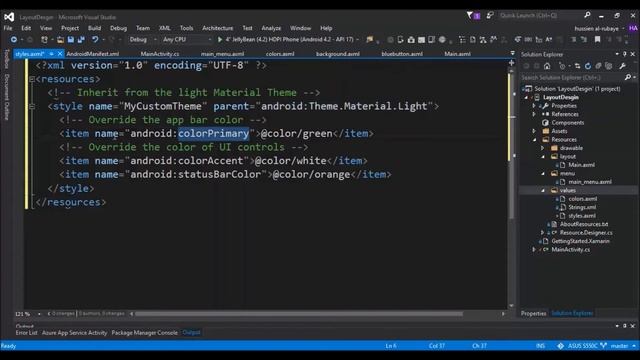The height and width of the screenshot is (360, 640).
Task: Click the git repository icon in status bar
Action: pos(560,346)
